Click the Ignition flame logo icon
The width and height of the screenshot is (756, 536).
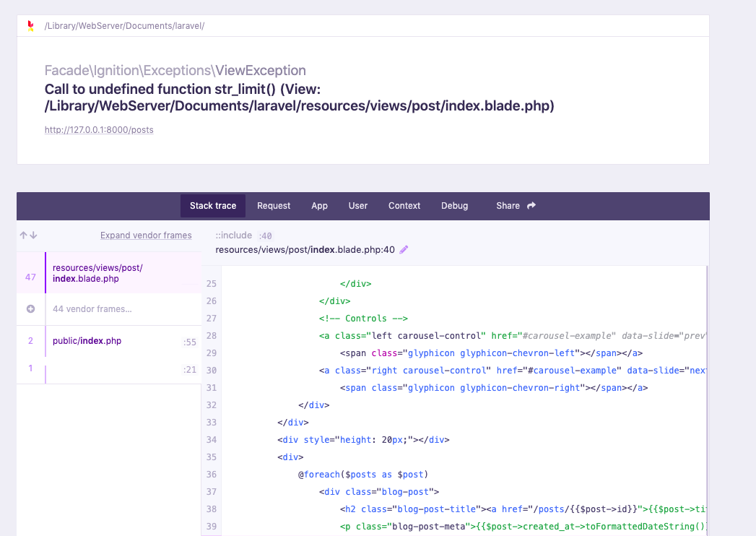tap(30, 26)
